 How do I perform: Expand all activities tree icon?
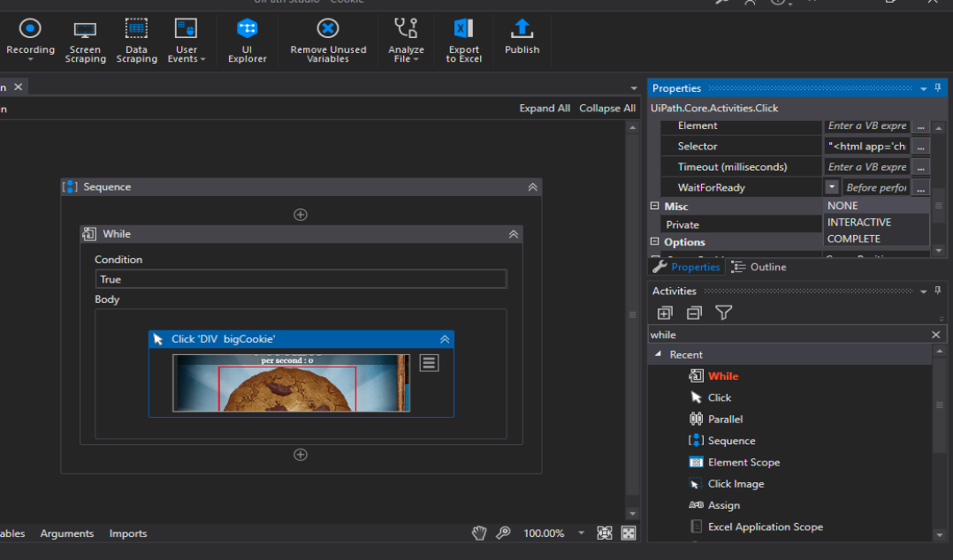click(665, 313)
